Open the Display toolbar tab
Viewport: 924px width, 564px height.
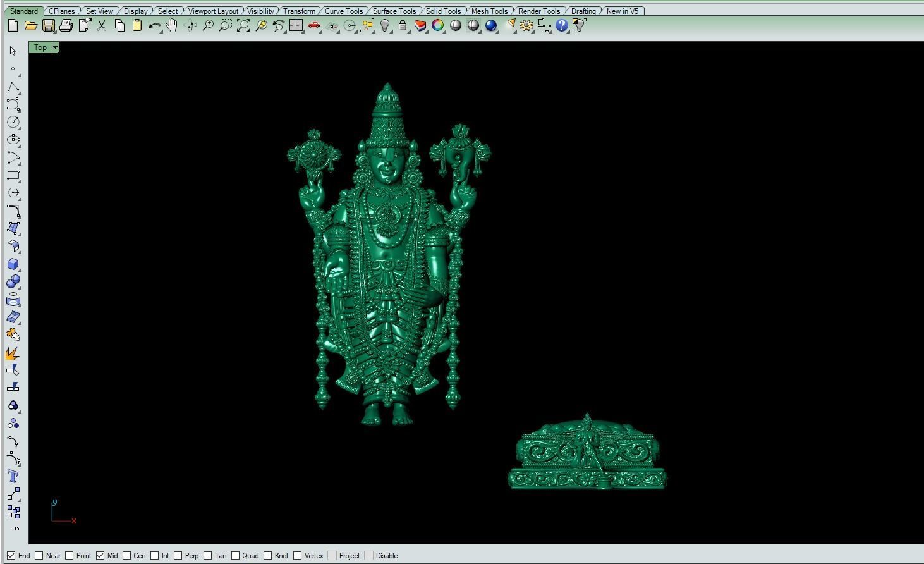coord(136,11)
